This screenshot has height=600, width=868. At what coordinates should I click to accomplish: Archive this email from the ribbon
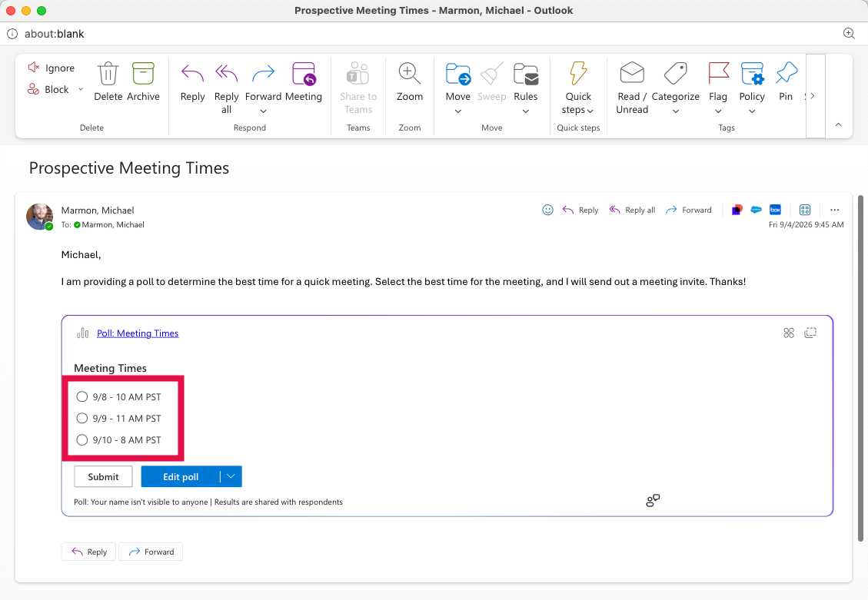(143, 74)
